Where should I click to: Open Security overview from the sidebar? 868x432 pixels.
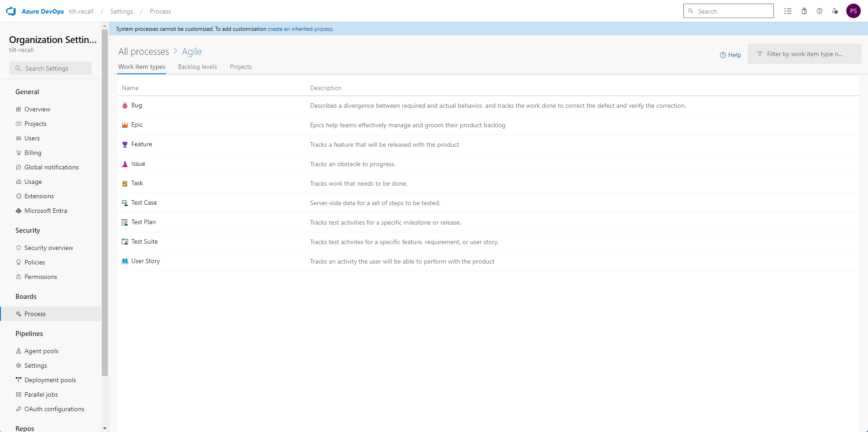[48, 248]
